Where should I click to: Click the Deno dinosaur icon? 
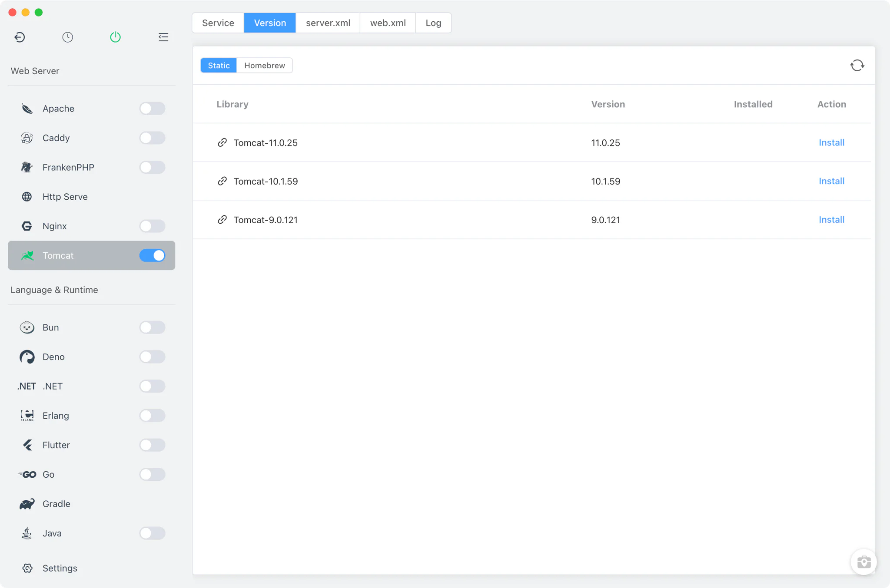[x=27, y=357]
